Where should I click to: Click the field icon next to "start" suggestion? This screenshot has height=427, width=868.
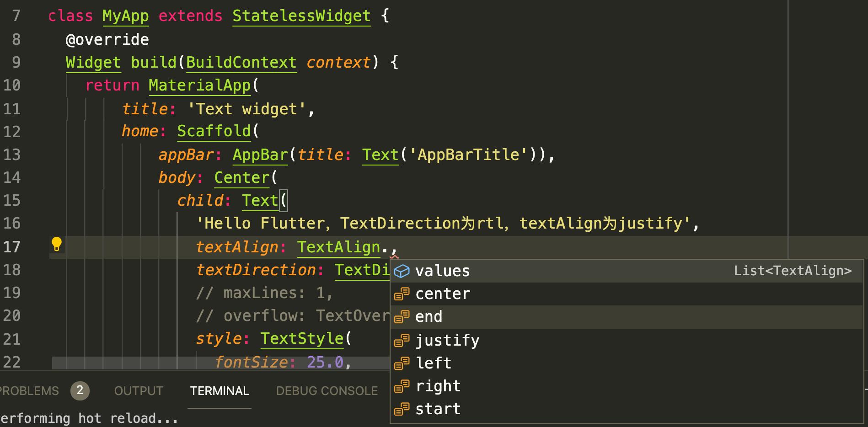pyautogui.click(x=402, y=408)
